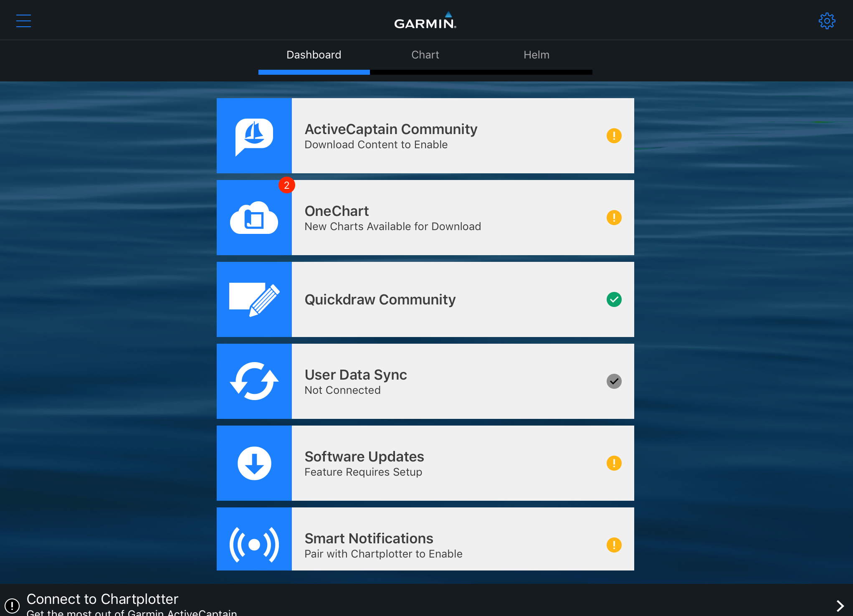853x616 pixels.
Task: Click the gray checkmark for User Data Sync
Action: pos(614,381)
